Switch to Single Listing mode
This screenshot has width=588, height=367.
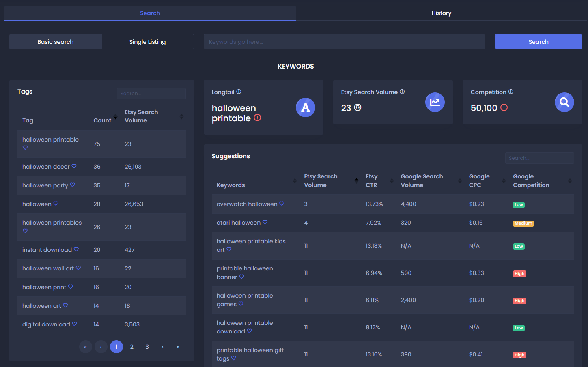(148, 42)
